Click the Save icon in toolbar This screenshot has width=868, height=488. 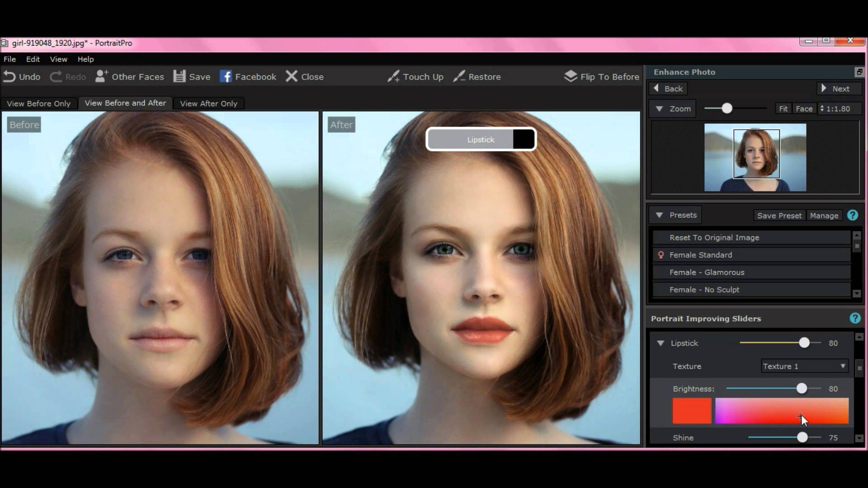tap(179, 76)
